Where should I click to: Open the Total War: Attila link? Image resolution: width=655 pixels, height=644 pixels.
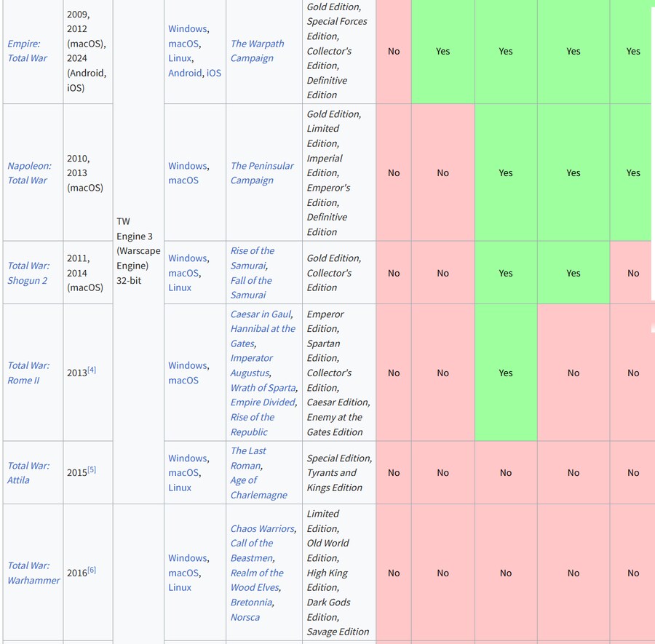pos(28,473)
